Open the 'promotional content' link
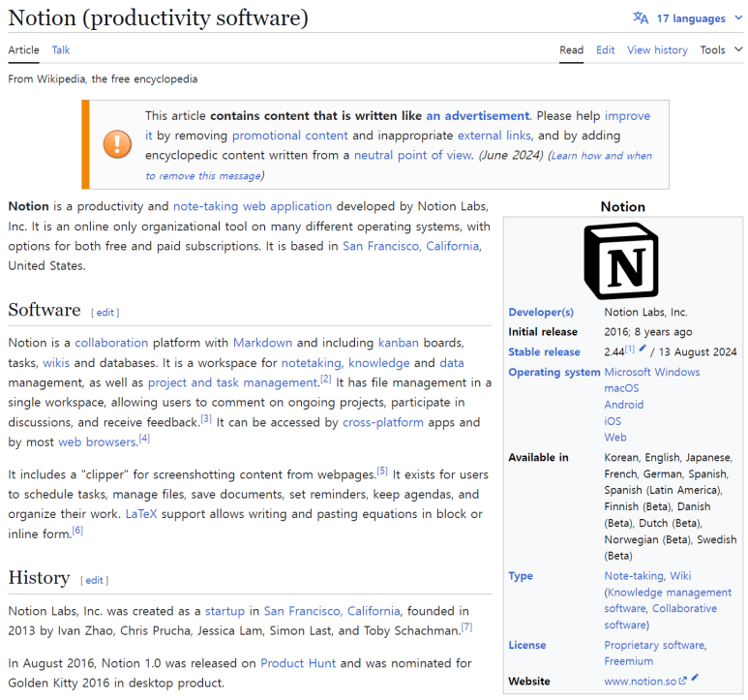This screenshot has width=748, height=700. pyautogui.click(x=290, y=136)
